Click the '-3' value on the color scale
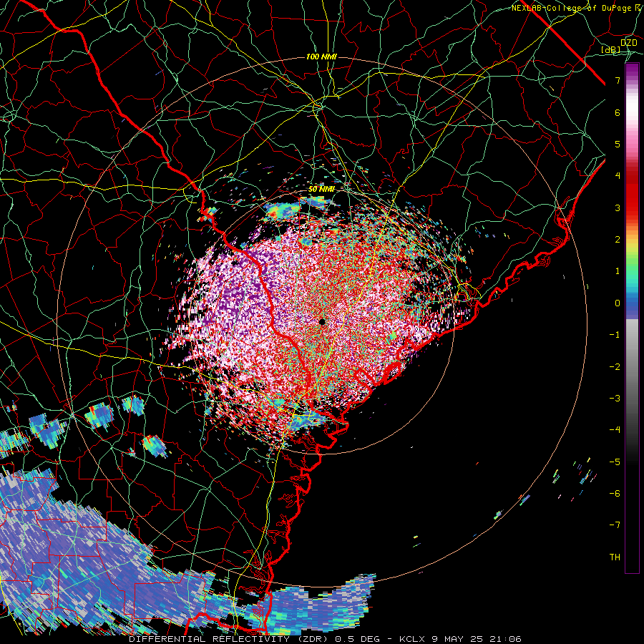 click(615, 398)
